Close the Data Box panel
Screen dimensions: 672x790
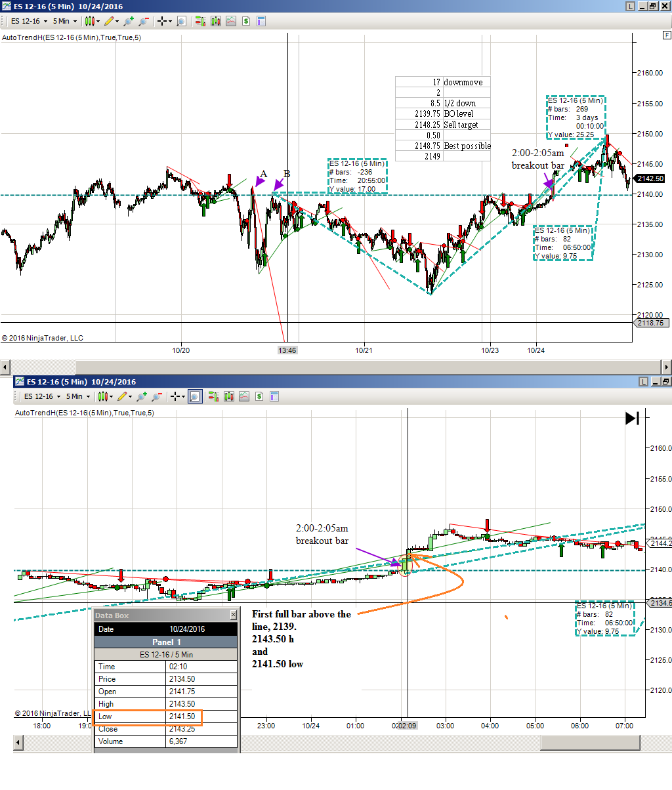coord(233,615)
